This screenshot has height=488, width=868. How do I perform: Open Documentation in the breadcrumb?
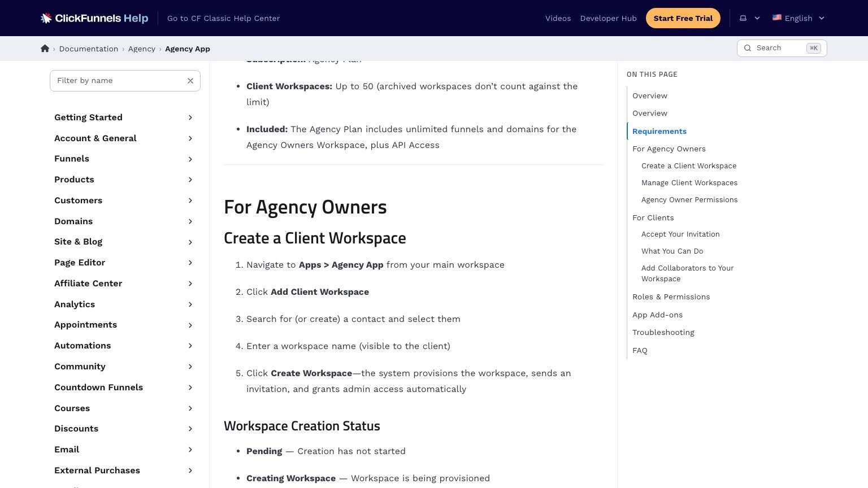89,49
